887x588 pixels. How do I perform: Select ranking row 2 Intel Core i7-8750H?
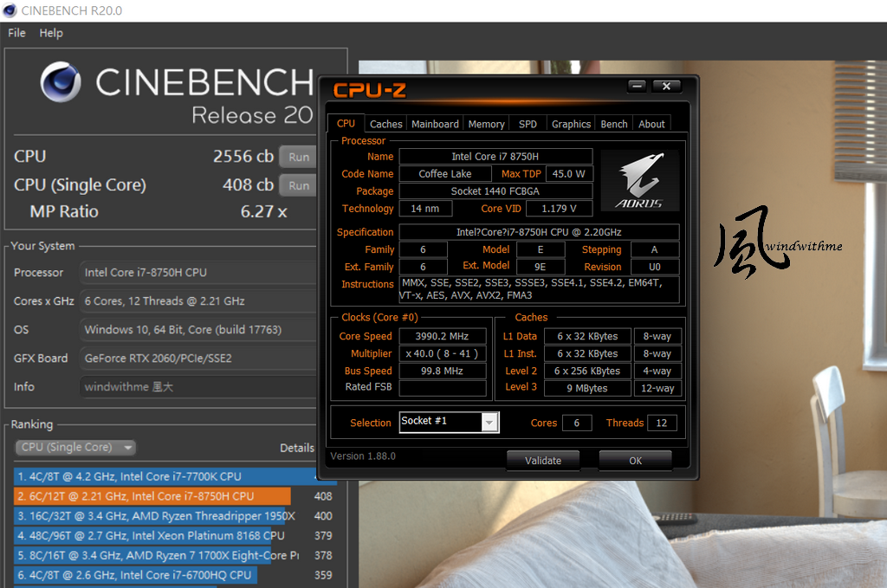[x=174, y=496]
